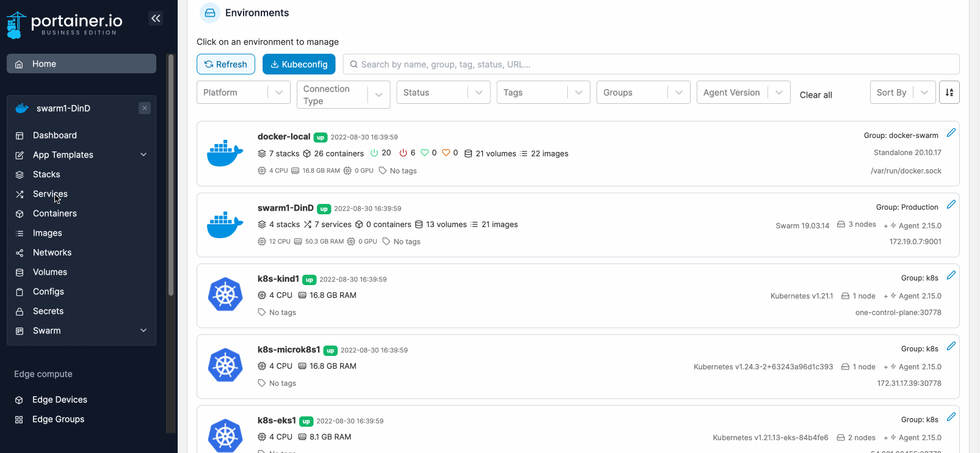Click the Refresh button
Screen dimensions: 980x453
tap(225, 64)
